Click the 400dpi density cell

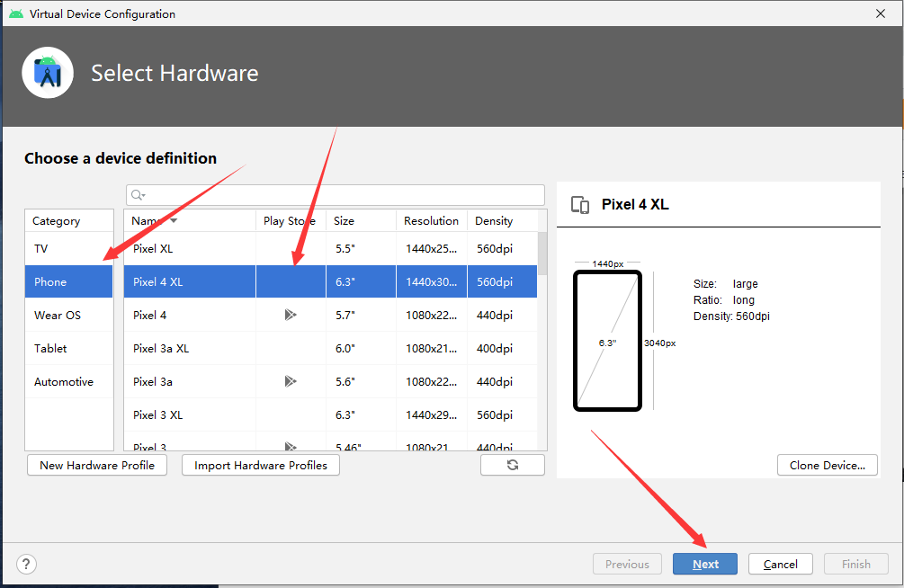coord(502,348)
